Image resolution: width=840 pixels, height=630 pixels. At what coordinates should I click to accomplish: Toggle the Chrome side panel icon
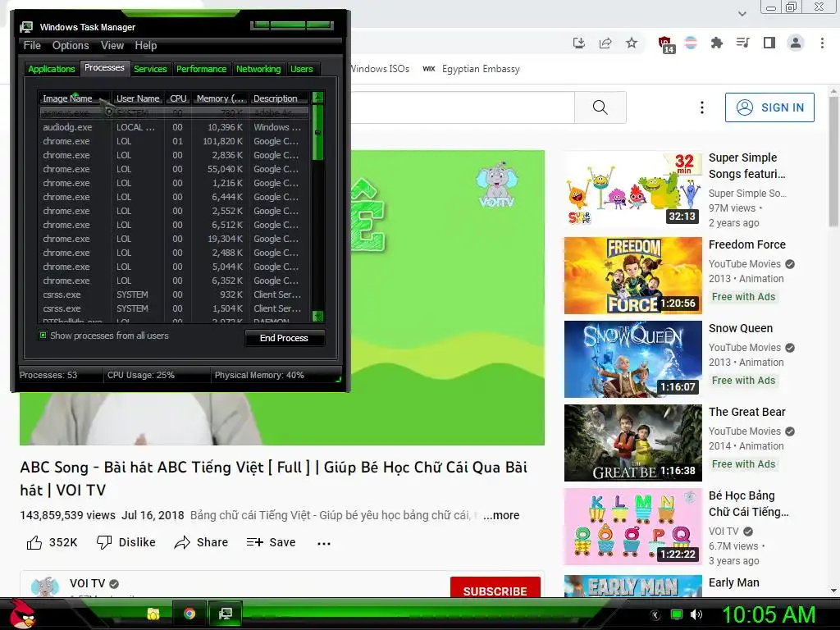point(769,43)
